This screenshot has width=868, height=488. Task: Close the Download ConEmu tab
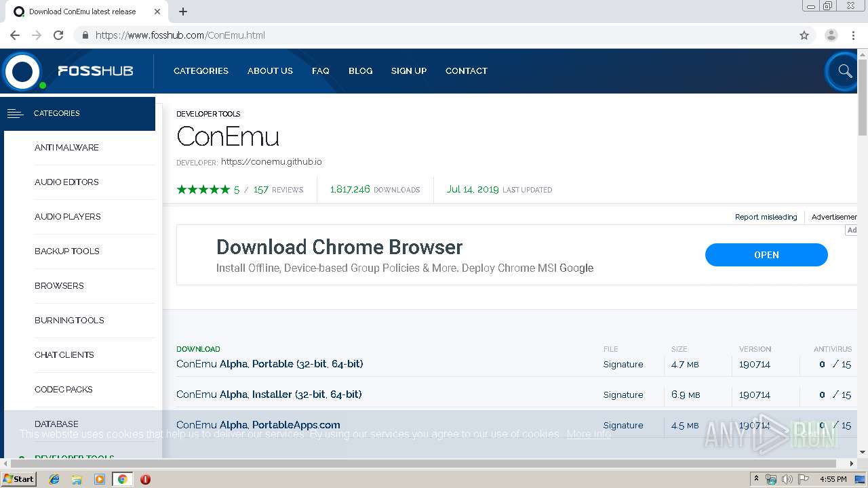tap(157, 12)
